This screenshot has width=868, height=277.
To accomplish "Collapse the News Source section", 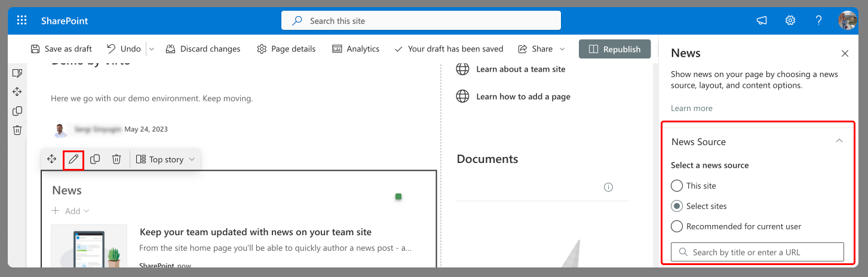I will pos(839,141).
